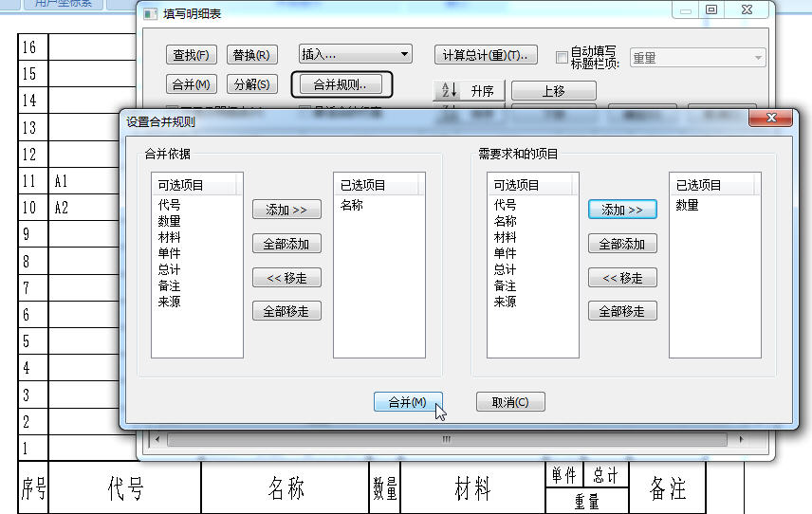Screen dimensions: 812x514
Task: Click cell A1 in drawing table
Action: pos(61,181)
